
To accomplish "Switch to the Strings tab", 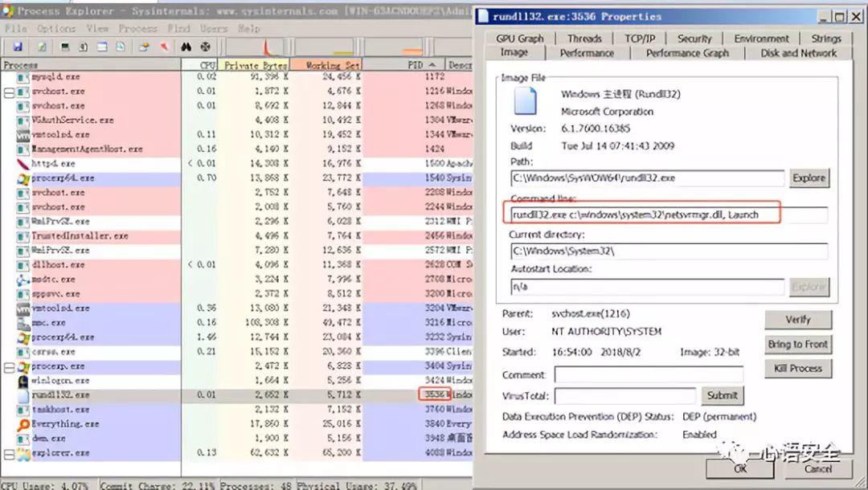I will pyautogui.click(x=825, y=39).
